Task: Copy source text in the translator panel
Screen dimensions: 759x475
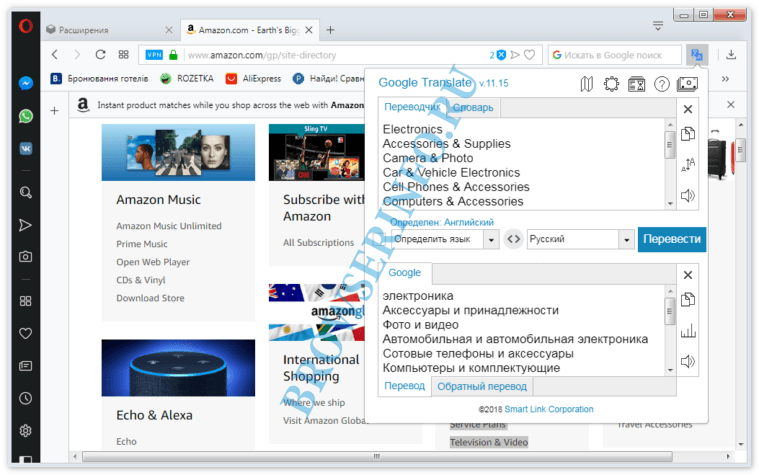Action: click(x=688, y=134)
